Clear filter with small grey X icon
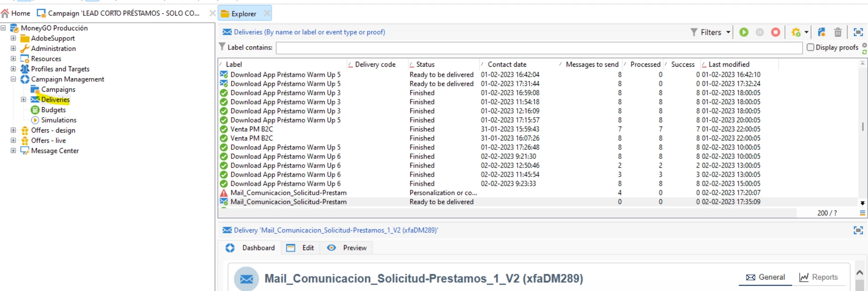The width and height of the screenshot is (868, 291). tap(864, 45)
